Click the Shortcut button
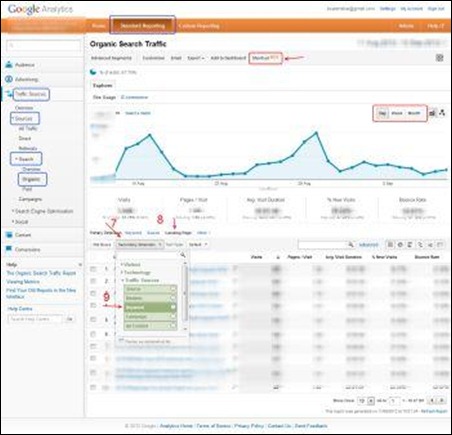Image resolution: width=452 pixels, height=435 pixels. 265,58
